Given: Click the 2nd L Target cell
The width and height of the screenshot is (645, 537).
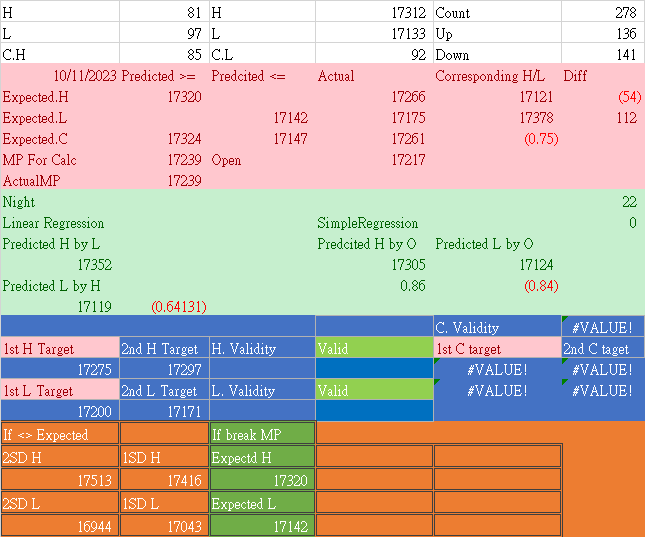Looking at the screenshot, I should point(164,391).
